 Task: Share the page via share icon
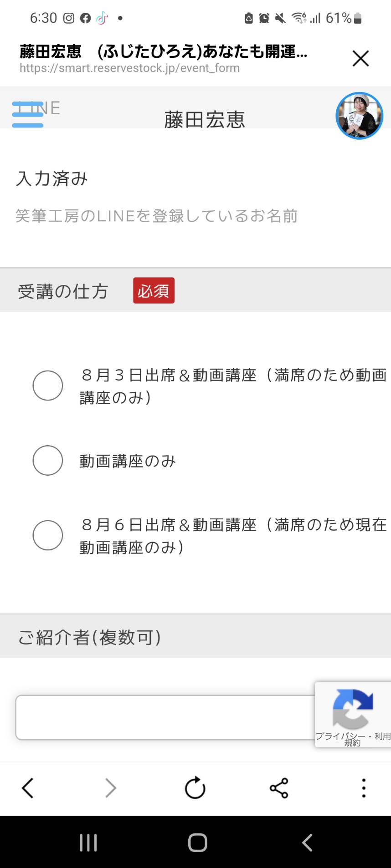[279, 788]
